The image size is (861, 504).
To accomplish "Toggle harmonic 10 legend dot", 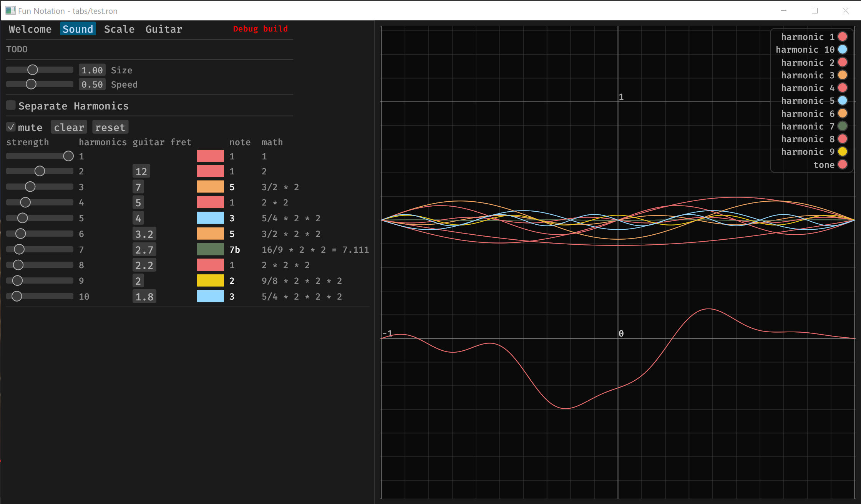I will click(x=842, y=50).
